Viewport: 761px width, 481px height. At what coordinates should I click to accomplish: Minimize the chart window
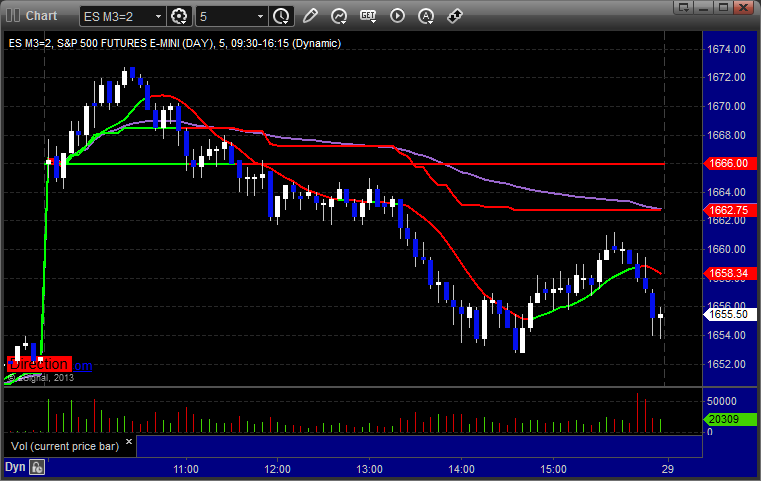(704, 7)
